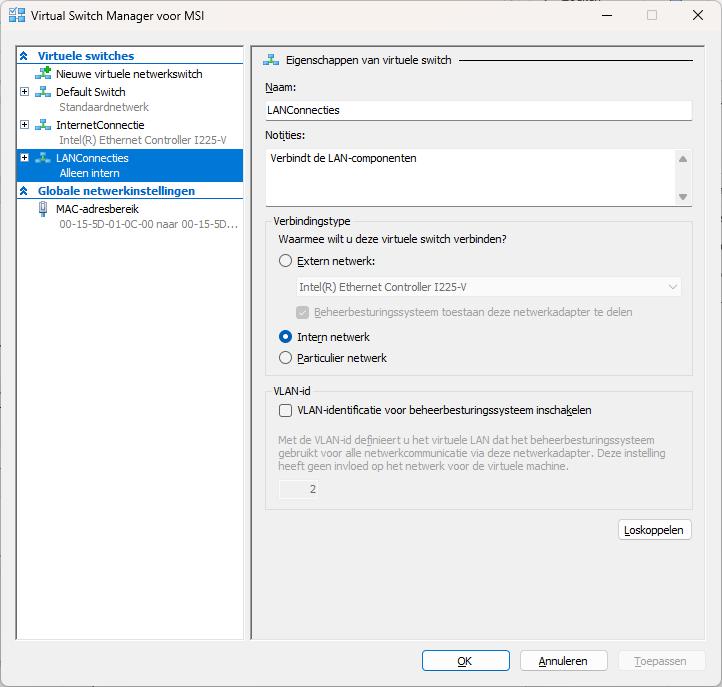Collapse the Globale netwerkinstellingen section chevron
This screenshot has height=687, width=722.
[24, 191]
